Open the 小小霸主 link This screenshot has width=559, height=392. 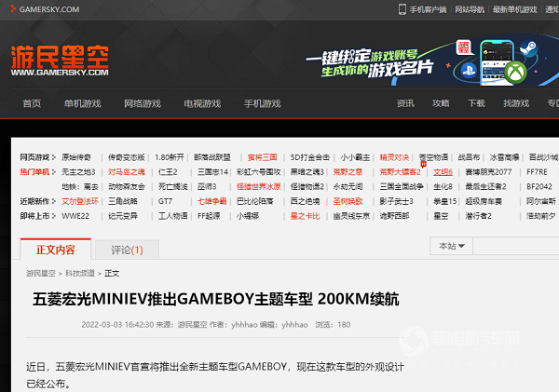click(355, 157)
